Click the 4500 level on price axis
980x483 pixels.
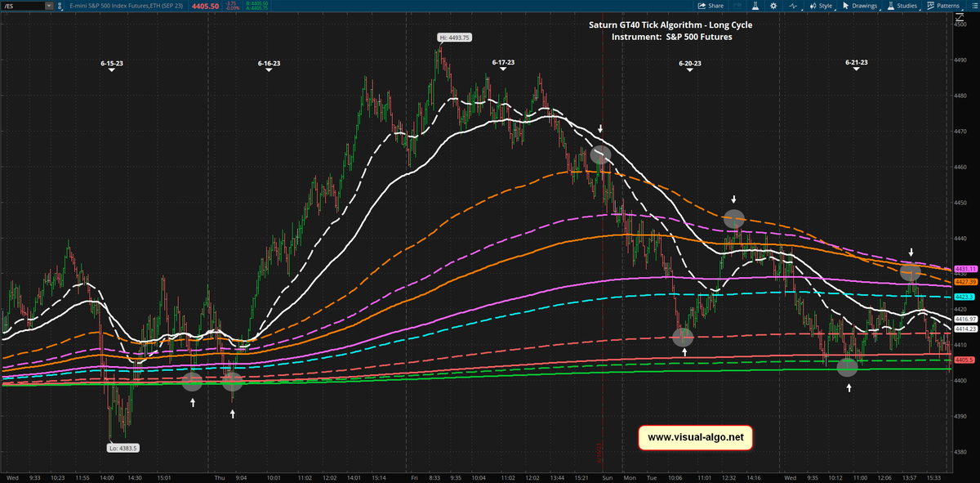coord(960,25)
